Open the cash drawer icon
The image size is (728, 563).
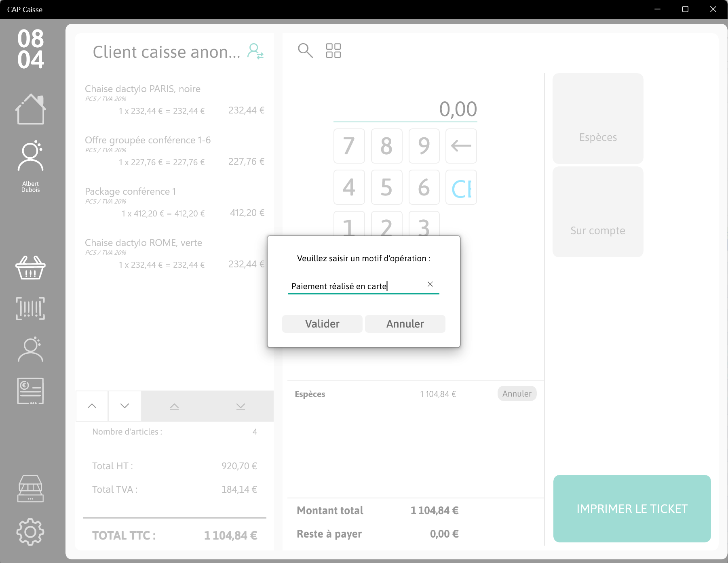pyautogui.click(x=31, y=489)
